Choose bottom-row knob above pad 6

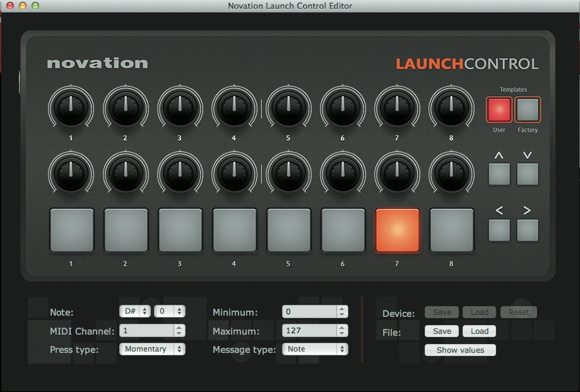pyautogui.click(x=343, y=173)
